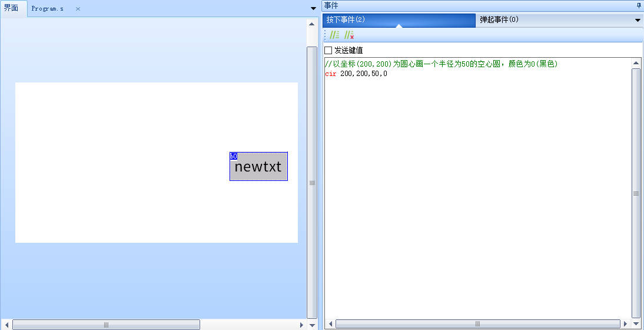
Task: Click the green comment line in code editor
Action: [440, 64]
